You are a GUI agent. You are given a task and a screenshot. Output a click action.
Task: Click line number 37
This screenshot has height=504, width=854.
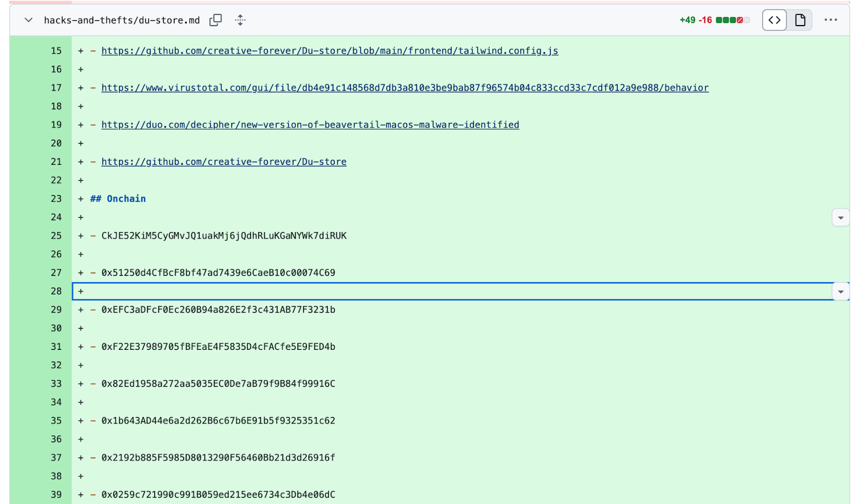(x=56, y=458)
